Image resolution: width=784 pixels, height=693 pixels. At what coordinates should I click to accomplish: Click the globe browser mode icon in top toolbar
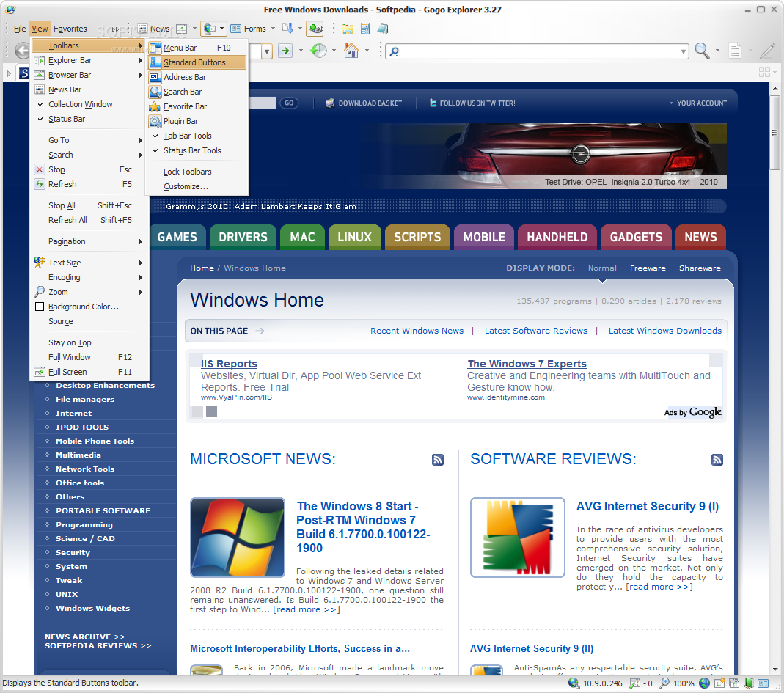click(210, 29)
